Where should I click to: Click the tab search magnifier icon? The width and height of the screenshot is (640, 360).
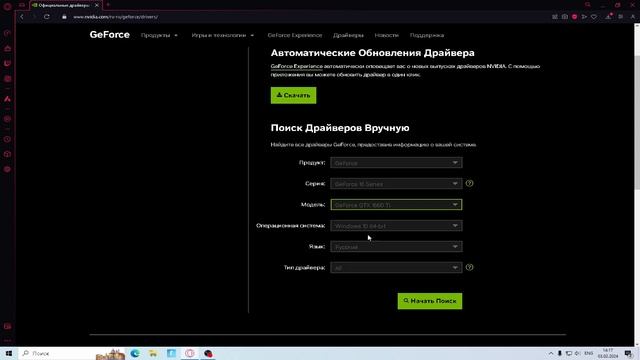pos(588,5)
